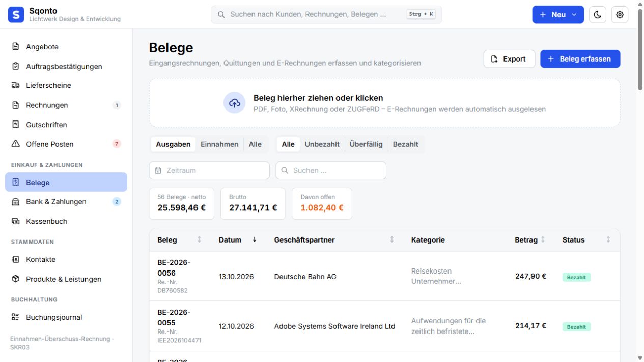
Task: Select the Alle status filter next to Unbezahlt
Action: click(x=288, y=144)
